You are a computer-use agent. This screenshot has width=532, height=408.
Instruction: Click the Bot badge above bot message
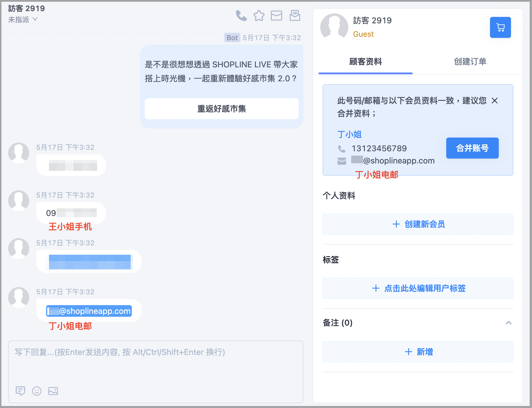pyautogui.click(x=232, y=38)
